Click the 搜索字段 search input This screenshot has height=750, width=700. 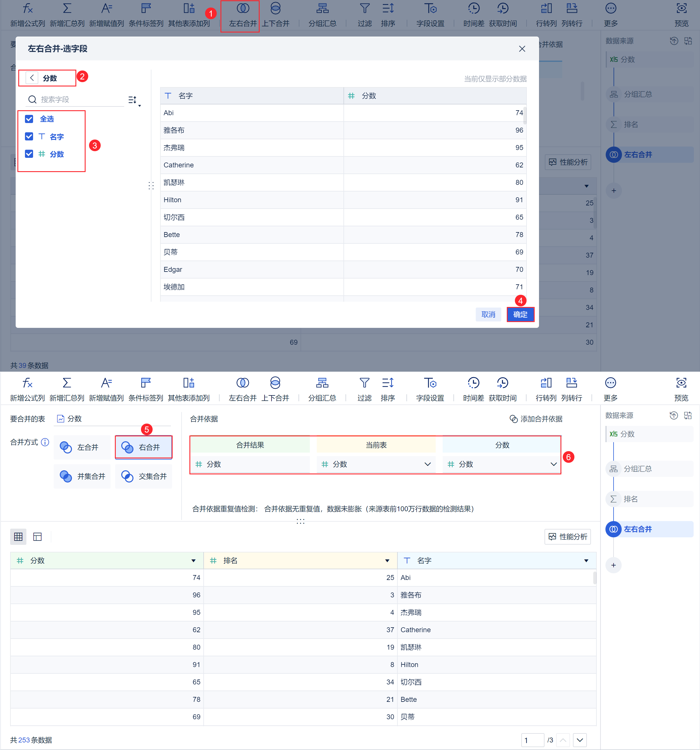[x=75, y=100]
